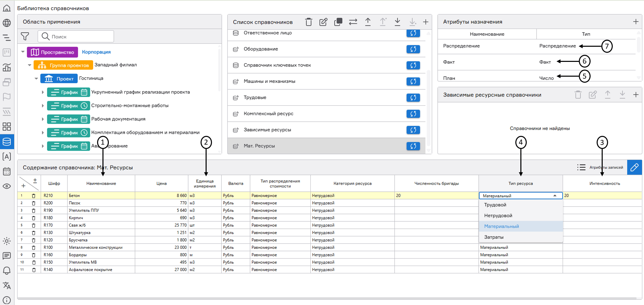The width and height of the screenshot is (644, 305).
Task: Toggle the theme sun icon in sidebar
Action: [7, 241]
